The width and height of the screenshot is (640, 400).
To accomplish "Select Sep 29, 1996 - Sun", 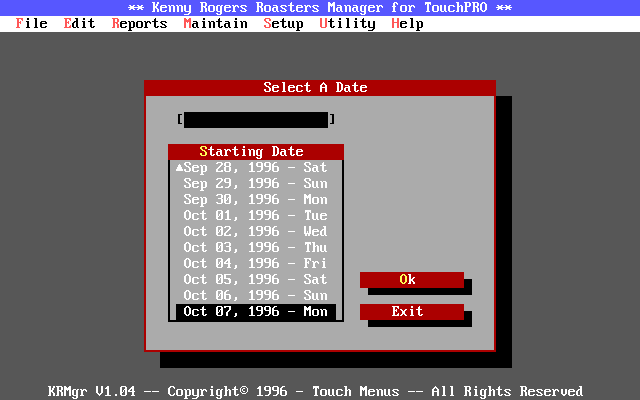I will tap(256, 184).
